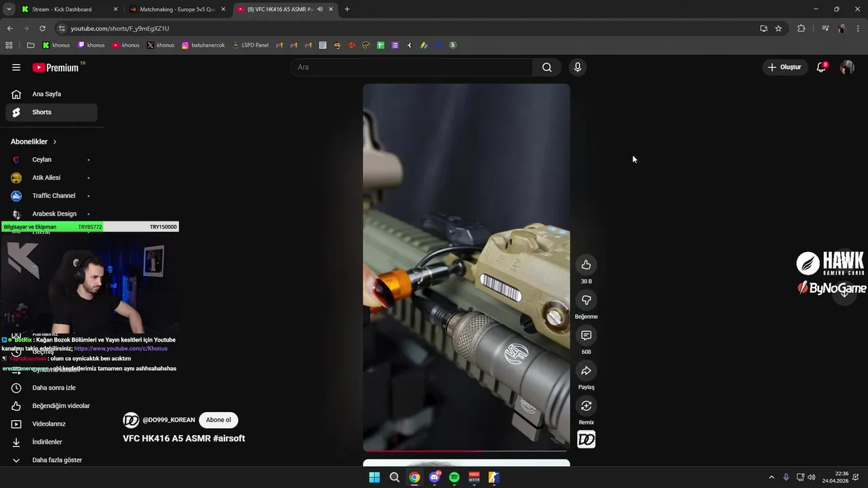View site information in address bar
868x488 pixels.
click(x=62, y=28)
